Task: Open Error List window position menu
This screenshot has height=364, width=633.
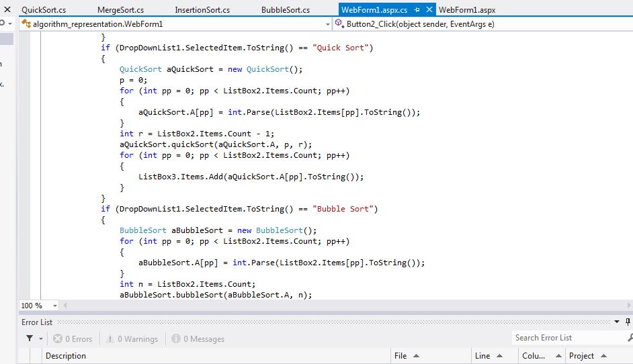Action: click(617, 322)
